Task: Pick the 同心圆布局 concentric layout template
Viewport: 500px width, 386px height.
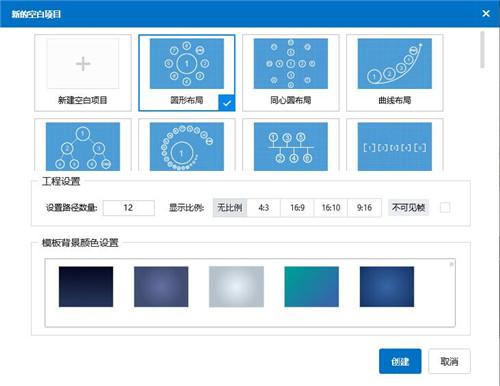Action: tap(291, 73)
